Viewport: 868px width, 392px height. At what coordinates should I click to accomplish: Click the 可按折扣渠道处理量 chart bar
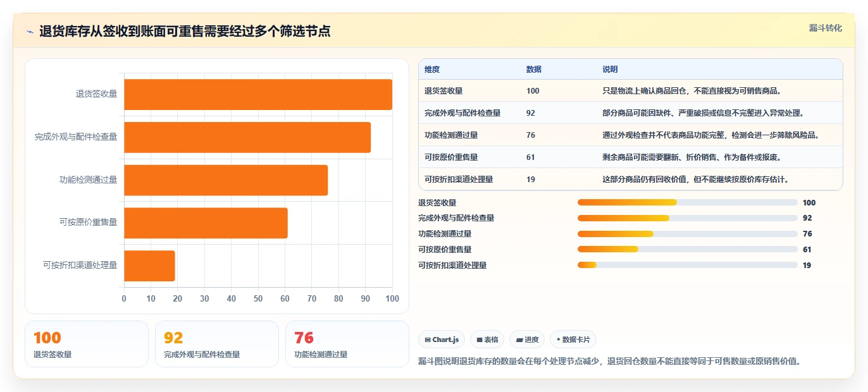pyautogui.click(x=149, y=266)
